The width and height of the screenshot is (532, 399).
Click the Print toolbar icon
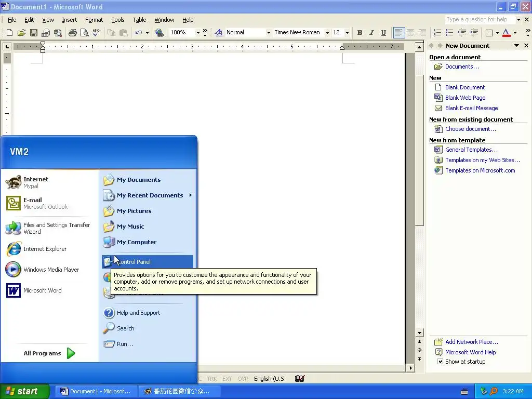click(72, 33)
